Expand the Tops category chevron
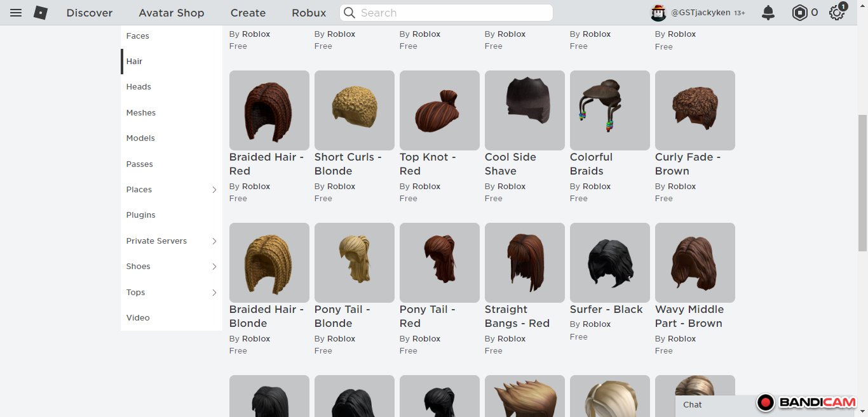Screen dimensions: 868x417 [214, 293]
